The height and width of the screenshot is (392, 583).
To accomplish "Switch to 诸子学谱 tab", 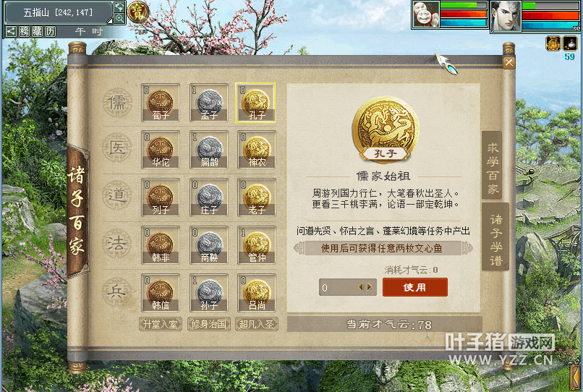I will coord(495,237).
